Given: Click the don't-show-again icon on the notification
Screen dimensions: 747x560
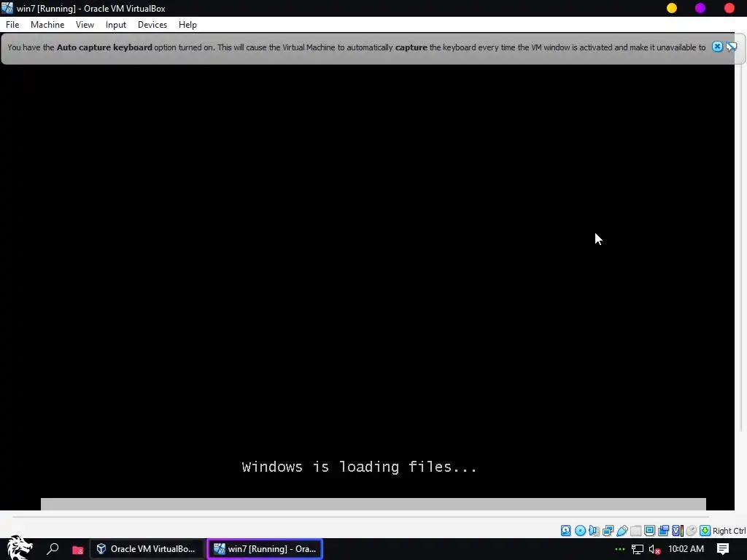Looking at the screenshot, I should point(731,47).
